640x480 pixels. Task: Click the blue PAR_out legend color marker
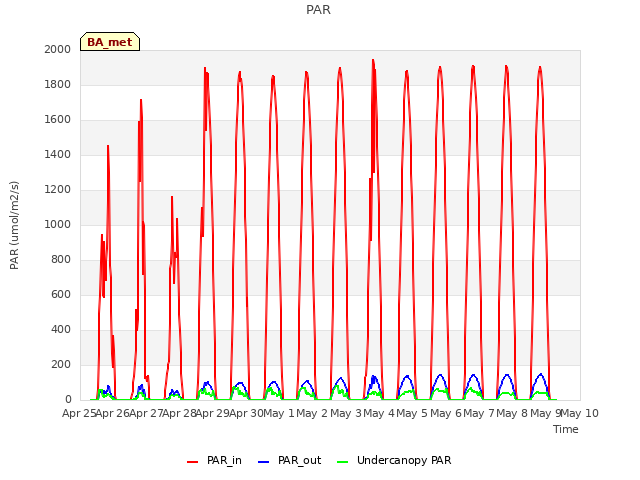[264, 462]
